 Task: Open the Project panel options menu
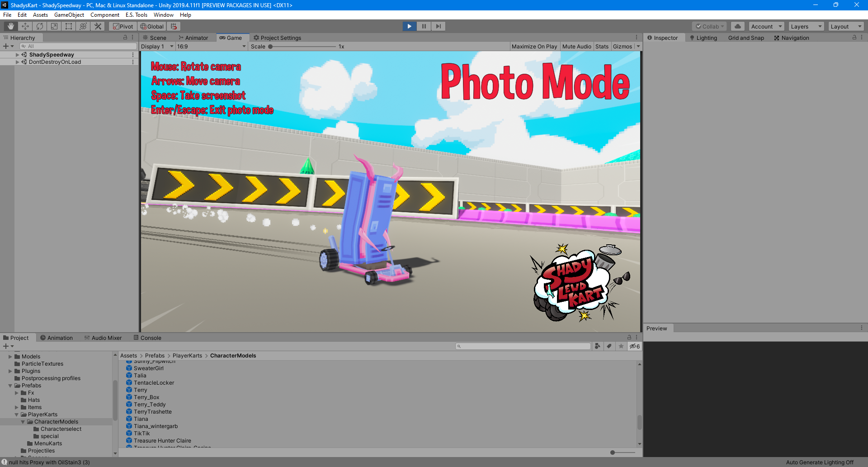coord(637,338)
